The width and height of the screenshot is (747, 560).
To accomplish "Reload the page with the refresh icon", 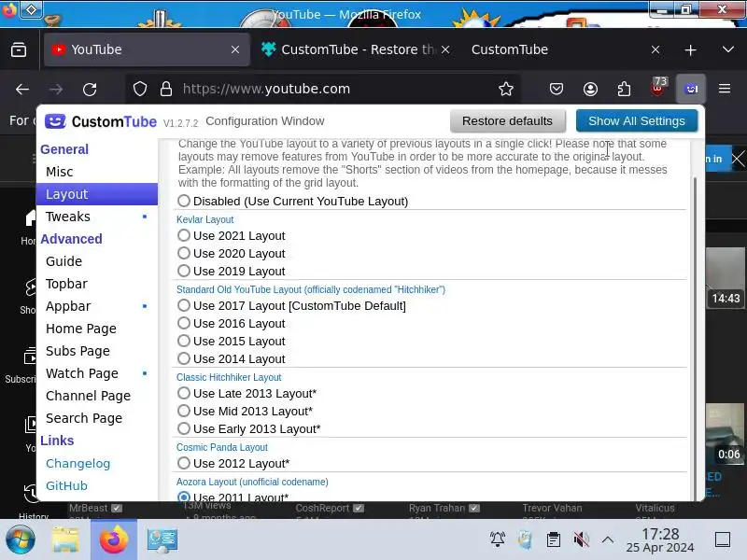I will [x=90, y=89].
